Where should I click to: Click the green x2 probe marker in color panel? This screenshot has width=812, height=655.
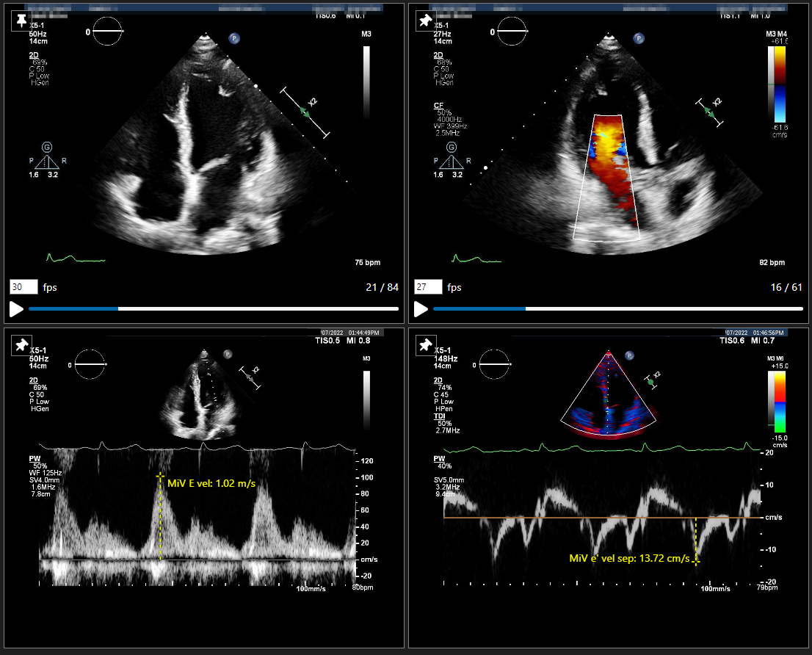[x=709, y=112]
